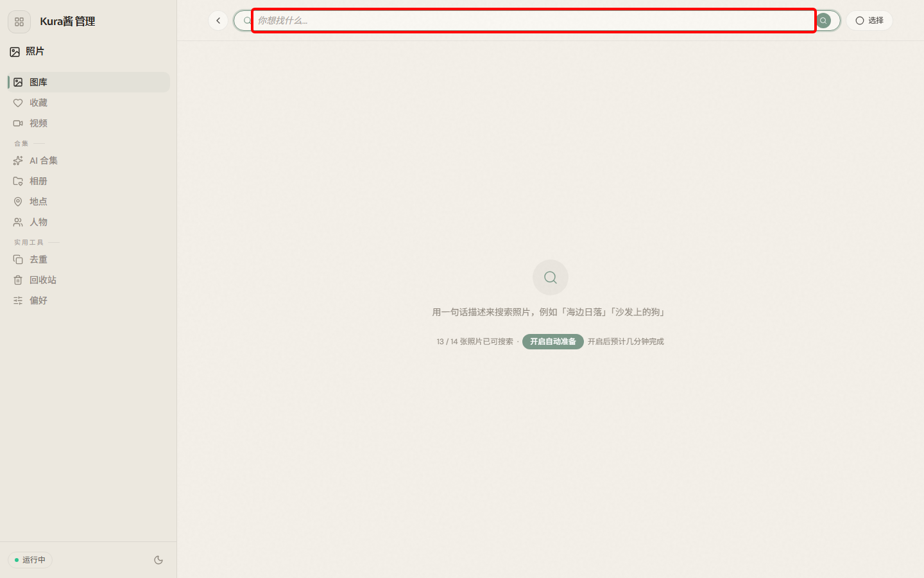Open 收藏 favorites section
This screenshot has width=924, height=578.
tap(89, 103)
